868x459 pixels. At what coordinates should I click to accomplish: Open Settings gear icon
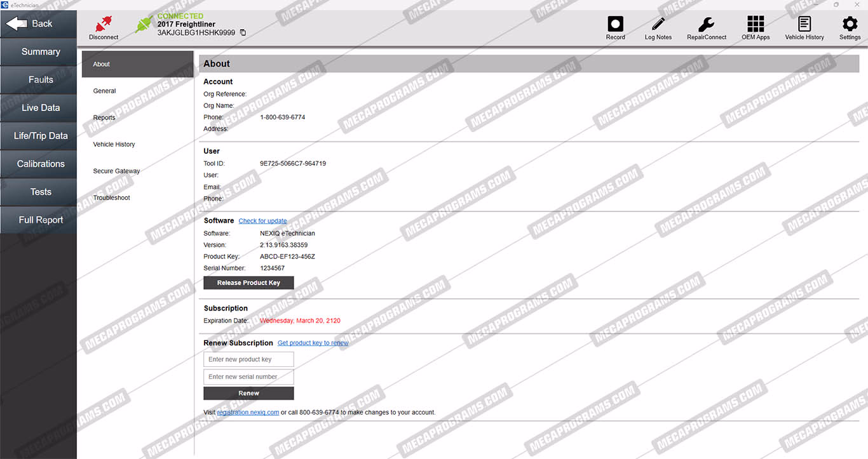[x=850, y=24]
